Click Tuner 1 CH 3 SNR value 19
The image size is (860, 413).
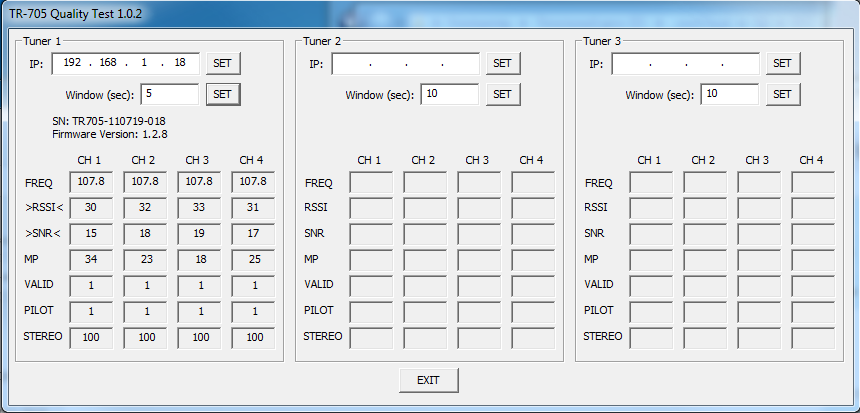(x=199, y=234)
